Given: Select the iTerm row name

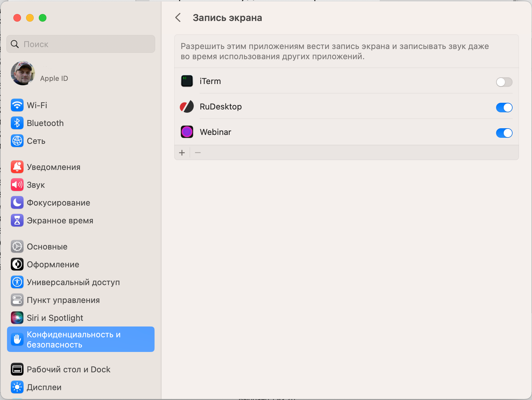Looking at the screenshot, I should pyautogui.click(x=210, y=81).
